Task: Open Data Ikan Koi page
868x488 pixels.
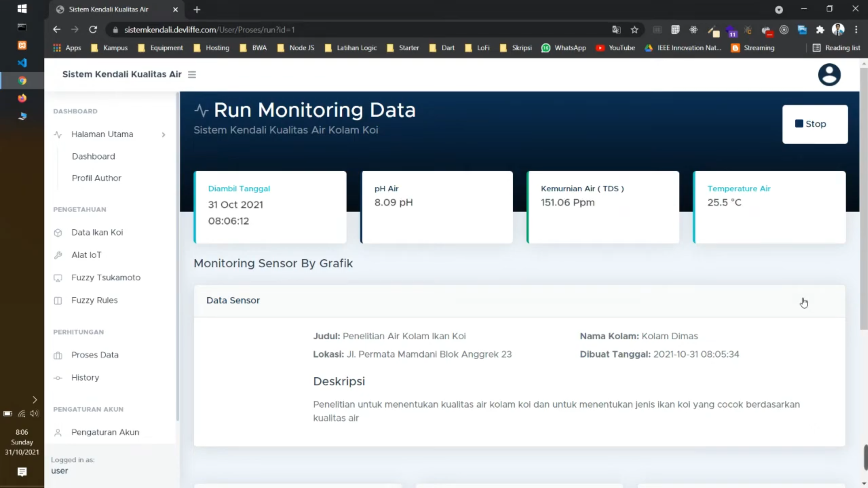Action: (x=97, y=232)
